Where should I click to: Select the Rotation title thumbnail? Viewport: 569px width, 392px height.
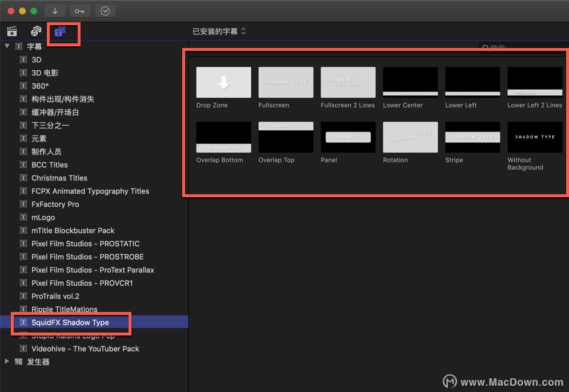[410, 137]
